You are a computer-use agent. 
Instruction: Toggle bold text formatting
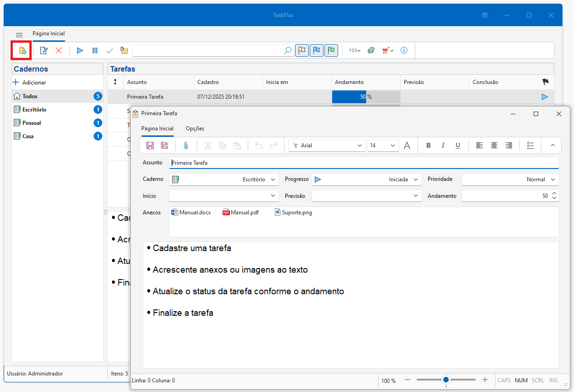(429, 146)
